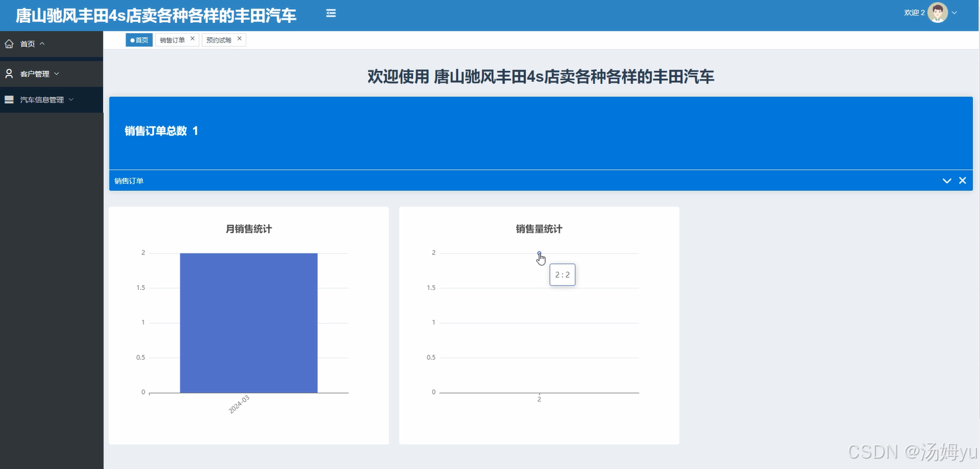Screen dimensions: 980x469
Task: Click the 2024-03 axis label
Action: pyautogui.click(x=239, y=405)
